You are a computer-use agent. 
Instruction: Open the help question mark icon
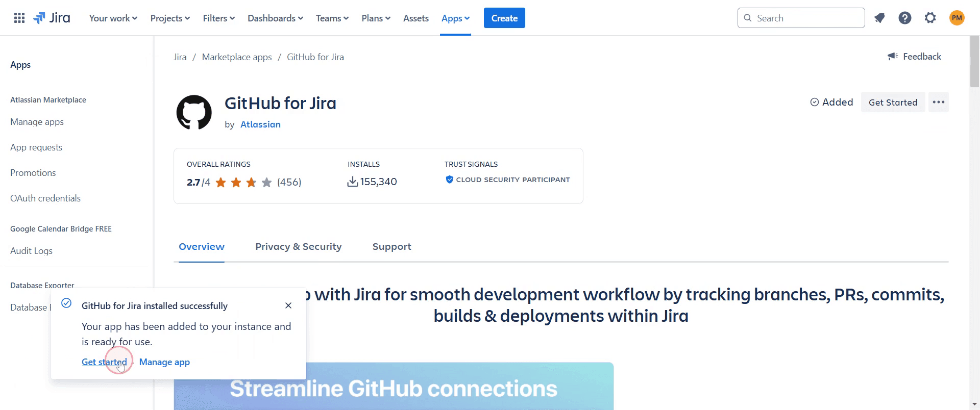pyautogui.click(x=905, y=18)
